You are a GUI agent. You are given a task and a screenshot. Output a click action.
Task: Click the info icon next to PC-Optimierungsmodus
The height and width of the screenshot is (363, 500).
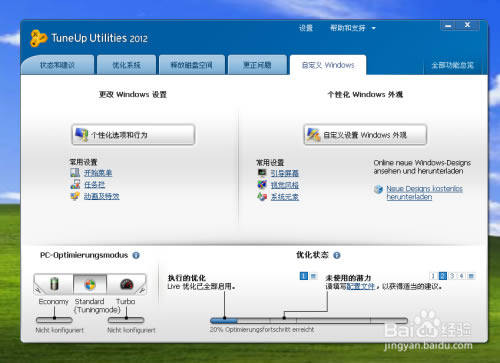[x=136, y=255]
